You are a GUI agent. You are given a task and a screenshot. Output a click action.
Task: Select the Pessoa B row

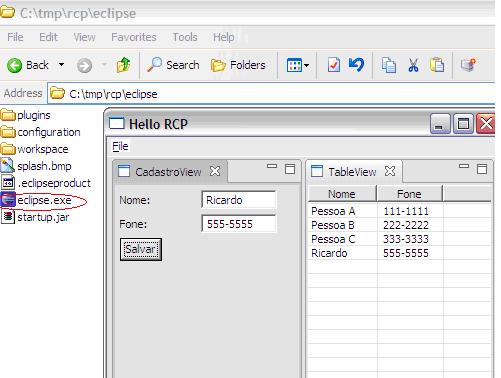point(399,225)
